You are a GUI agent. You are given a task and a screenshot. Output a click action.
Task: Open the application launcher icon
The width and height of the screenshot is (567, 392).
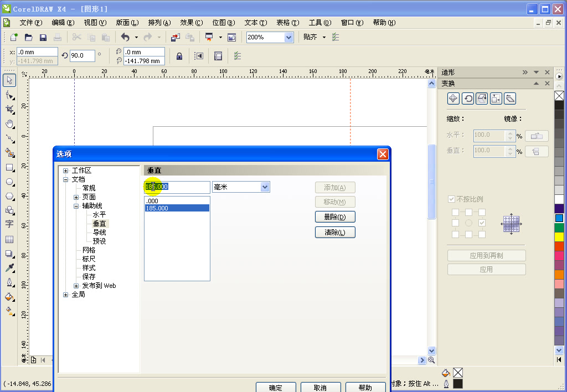coord(209,37)
